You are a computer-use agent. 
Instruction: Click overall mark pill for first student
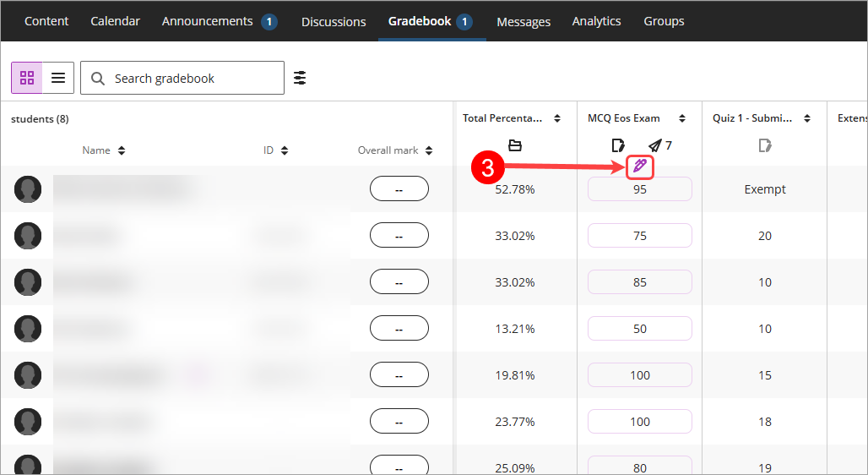pos(399,189)
